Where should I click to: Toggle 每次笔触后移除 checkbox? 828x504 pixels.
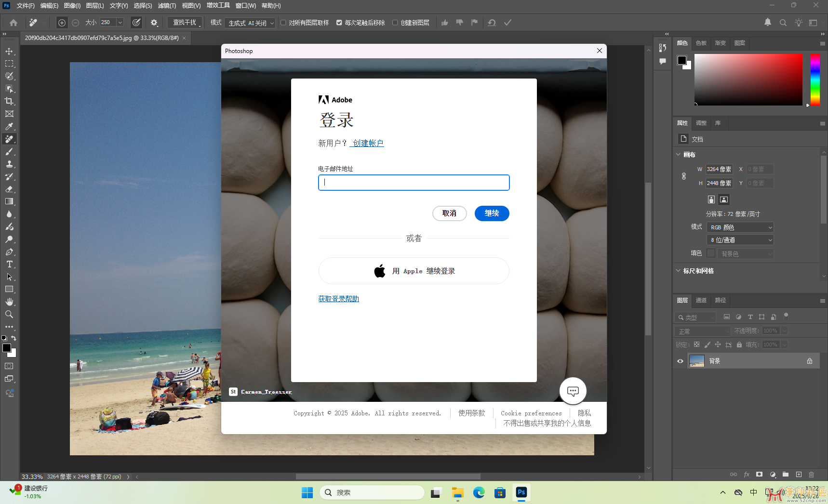point(339,23)
